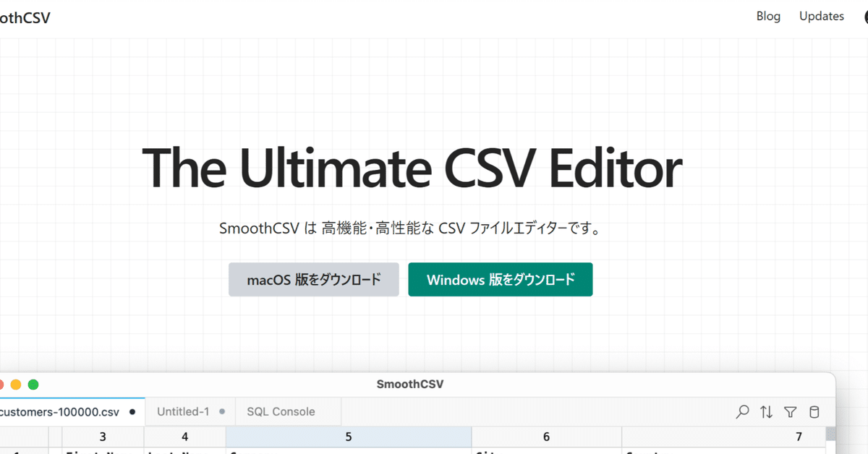868x454 pixels.
Task: Select column 7 header in the grid
Action: 799,437
